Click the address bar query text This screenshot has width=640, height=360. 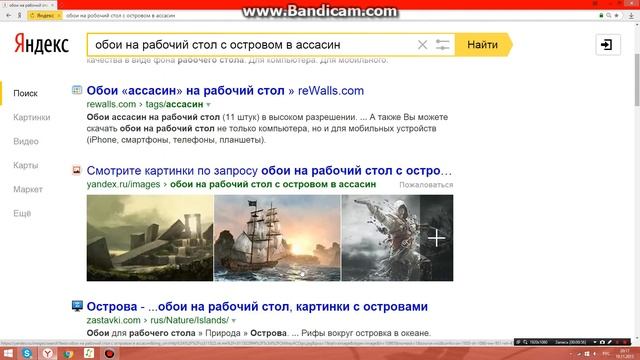[120, 16]
